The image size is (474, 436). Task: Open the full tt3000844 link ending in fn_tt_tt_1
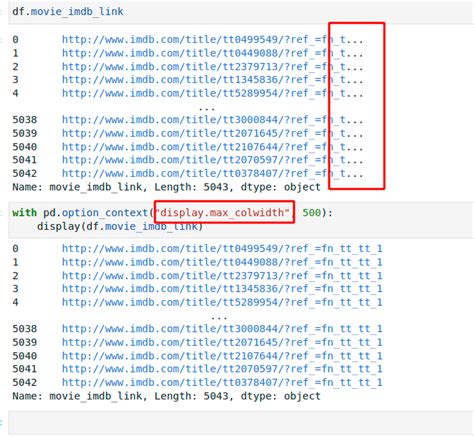(x=222, y=329)
